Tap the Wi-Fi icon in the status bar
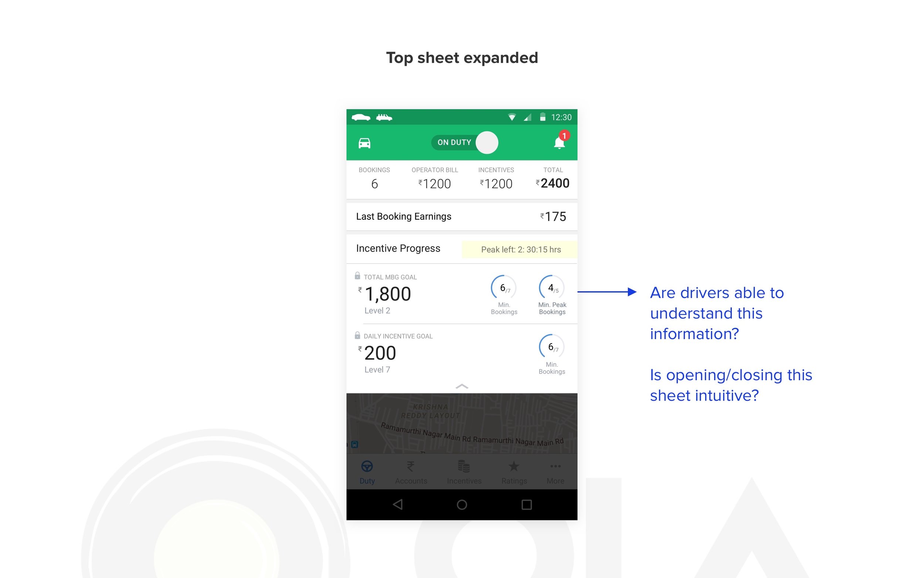The height and width of the screenshot is (578, 924). click(512, 117)
